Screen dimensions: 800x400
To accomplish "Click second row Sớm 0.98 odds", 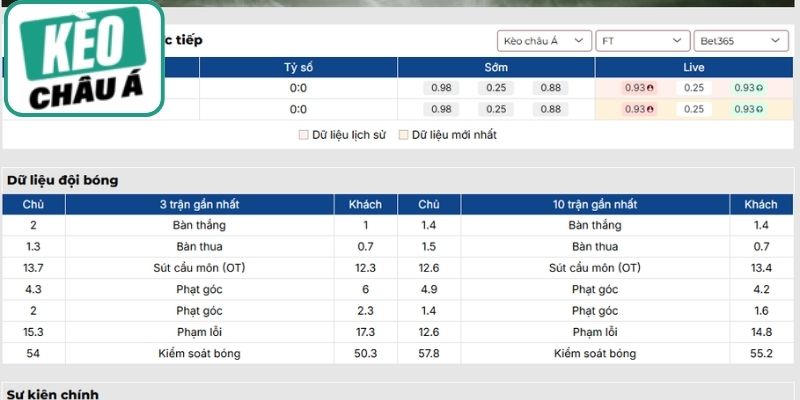I will pos(441,109).
